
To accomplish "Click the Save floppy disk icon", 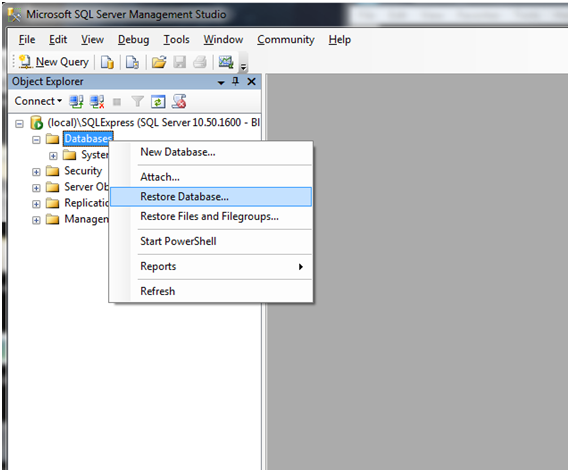I will pyautogui.click(x=180, y=62).
